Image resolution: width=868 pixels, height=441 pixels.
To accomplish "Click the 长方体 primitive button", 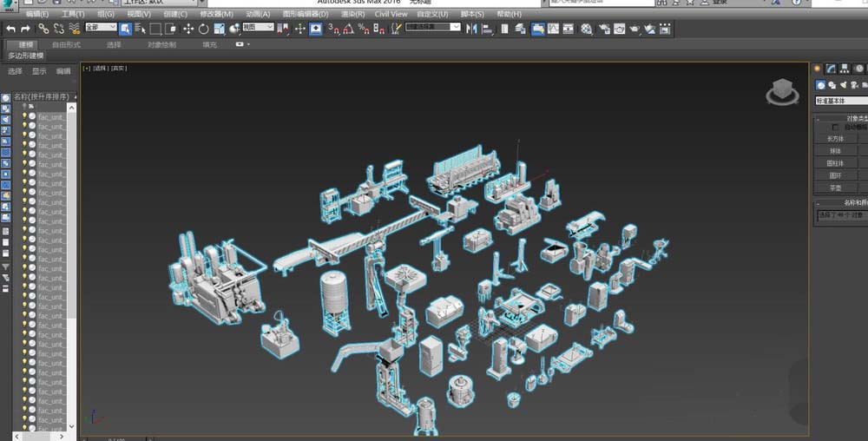I will [835, 139].
